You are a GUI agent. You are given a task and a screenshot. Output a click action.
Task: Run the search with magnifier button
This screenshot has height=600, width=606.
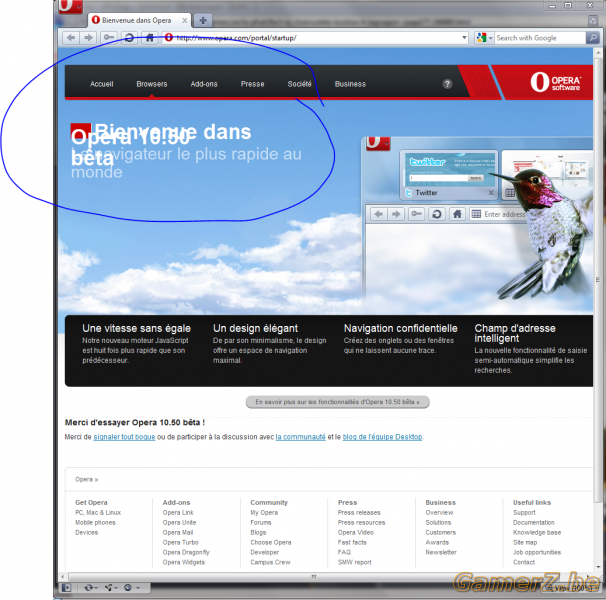pos(592,38)
